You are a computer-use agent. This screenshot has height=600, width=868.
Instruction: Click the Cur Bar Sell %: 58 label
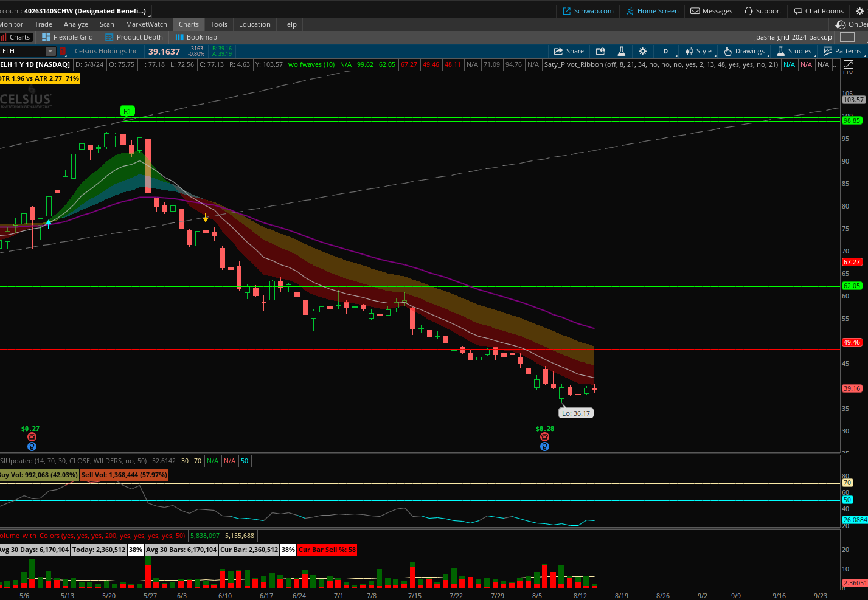[x=327, y=550]
